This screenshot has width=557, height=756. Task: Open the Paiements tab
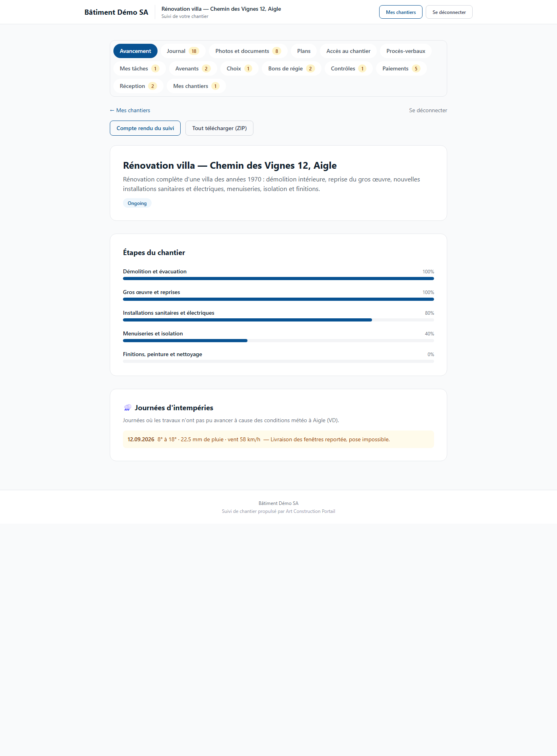(x=401, y=68)
